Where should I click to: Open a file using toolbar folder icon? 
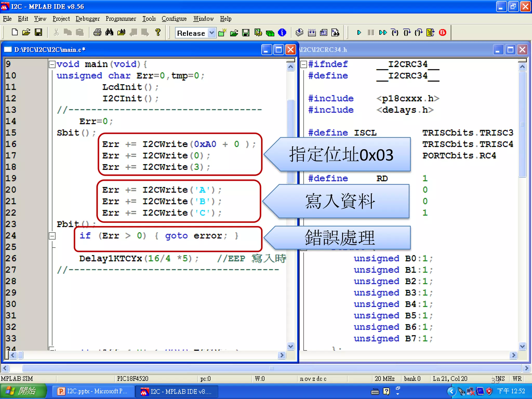coord(26,32)
